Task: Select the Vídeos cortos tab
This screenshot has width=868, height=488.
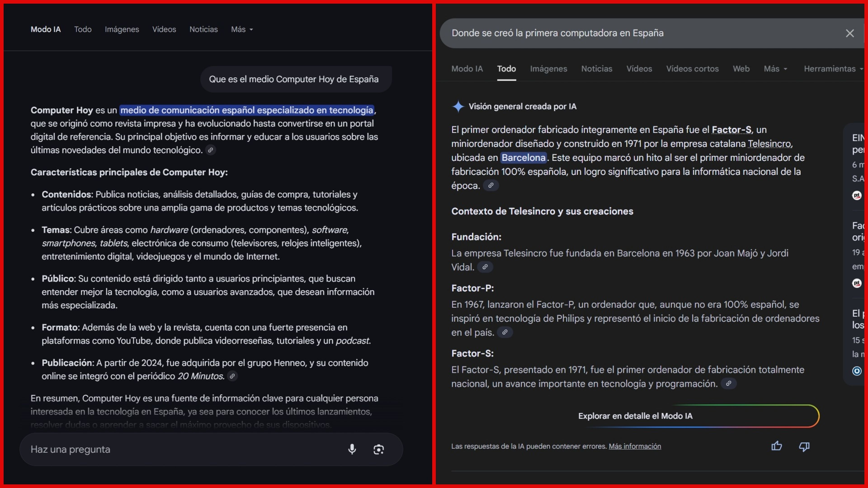Action: coord(692,69)
